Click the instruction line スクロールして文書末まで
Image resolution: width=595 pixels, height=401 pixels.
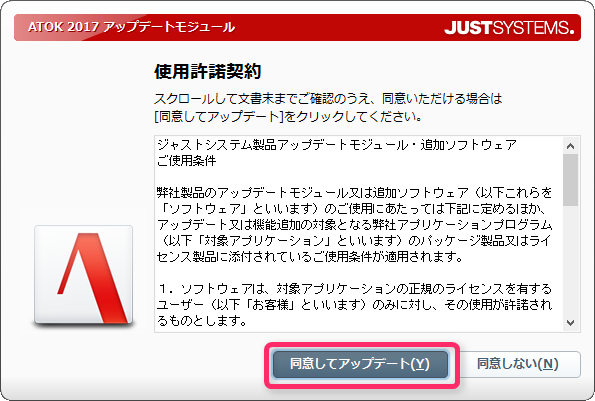[328, 99]
